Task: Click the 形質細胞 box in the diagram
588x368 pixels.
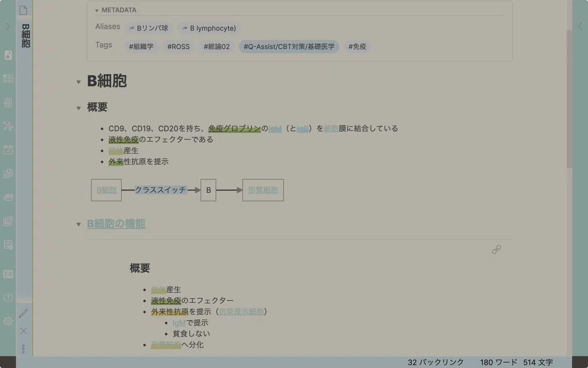Action: click(x=263, y=190)
